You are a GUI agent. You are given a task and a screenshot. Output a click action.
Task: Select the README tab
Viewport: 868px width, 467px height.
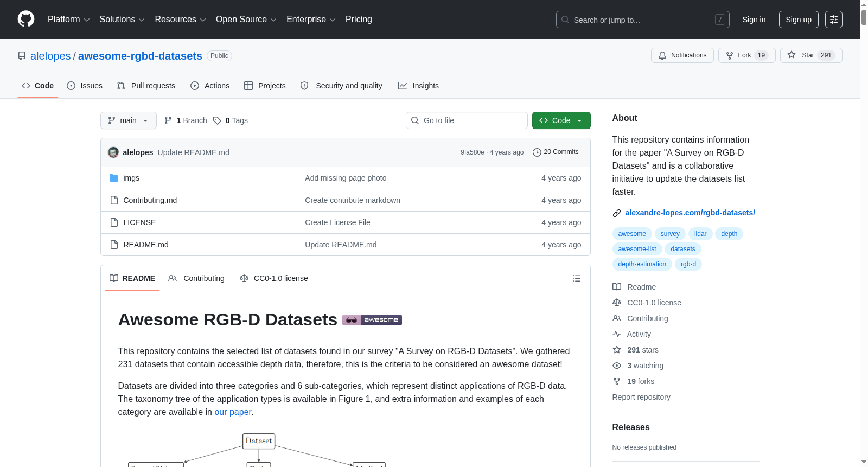pyautogui.click(x=132, y=278)
